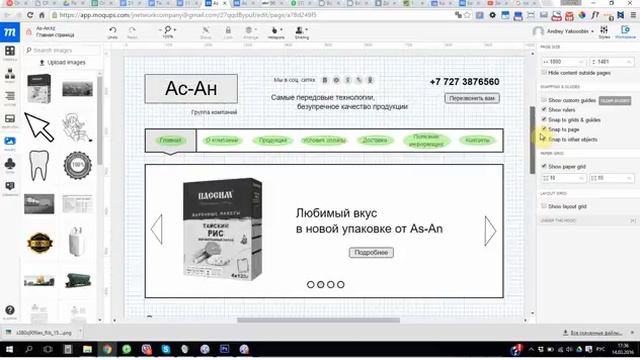Open the Andrey Yakovlev account dropdown
The height and width of the screenshot is (360, 640).
pyautogui.click(x=563, y=31)
